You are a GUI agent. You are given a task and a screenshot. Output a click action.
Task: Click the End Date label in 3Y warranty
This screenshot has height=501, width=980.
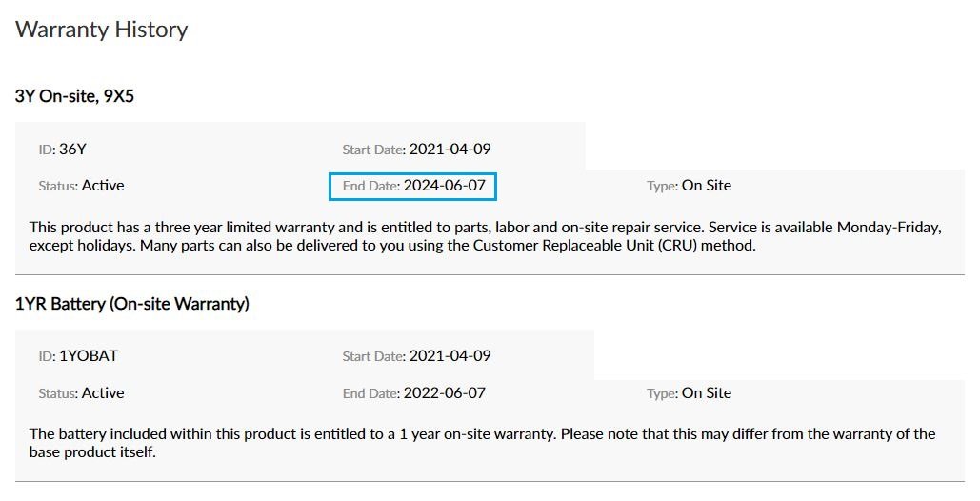[x=370, y=186]
